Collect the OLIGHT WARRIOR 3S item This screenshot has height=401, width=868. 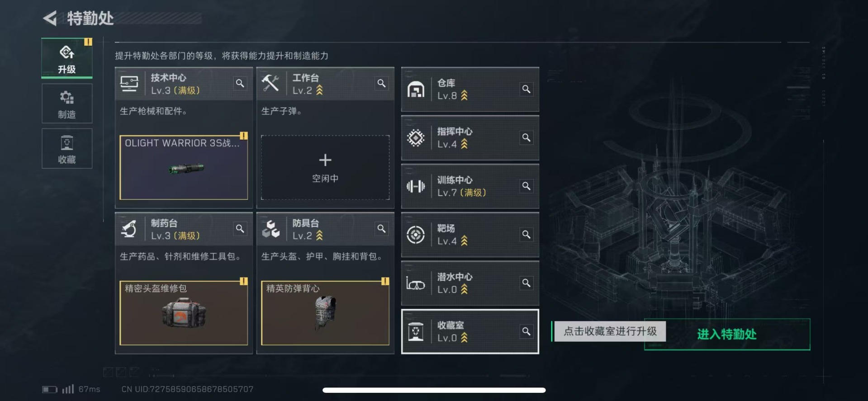184,167
